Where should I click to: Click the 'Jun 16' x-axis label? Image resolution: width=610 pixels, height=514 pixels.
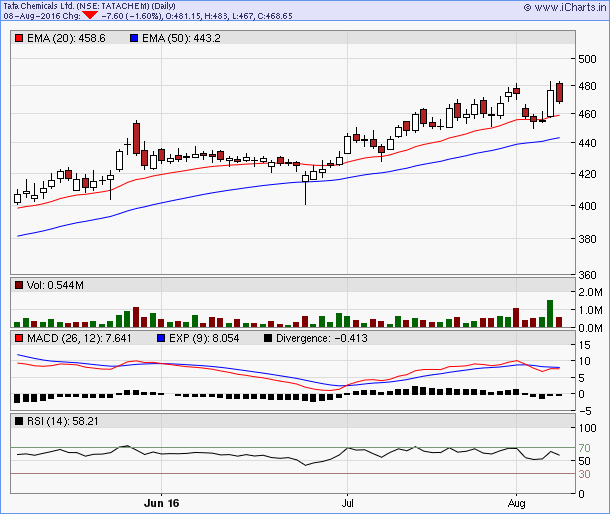click(x=161, y=503)
